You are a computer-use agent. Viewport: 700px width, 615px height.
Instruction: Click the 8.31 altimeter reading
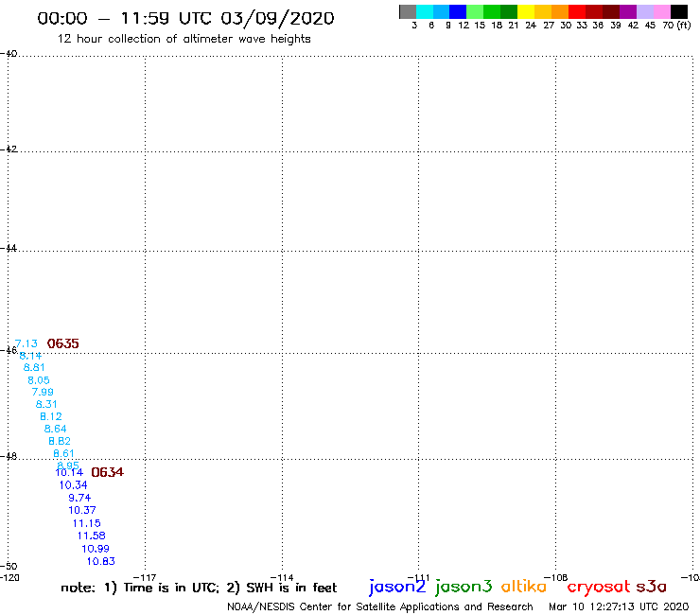coord(46,404)
